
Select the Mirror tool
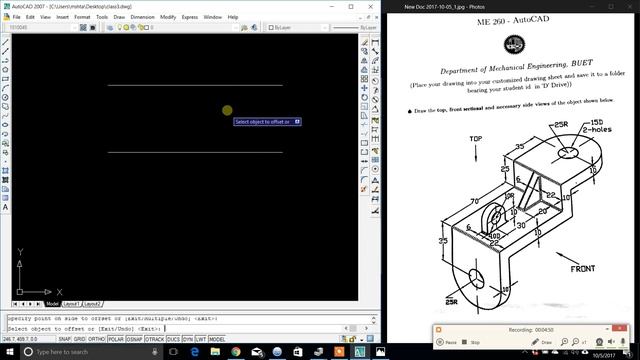[x=364, y=60]
